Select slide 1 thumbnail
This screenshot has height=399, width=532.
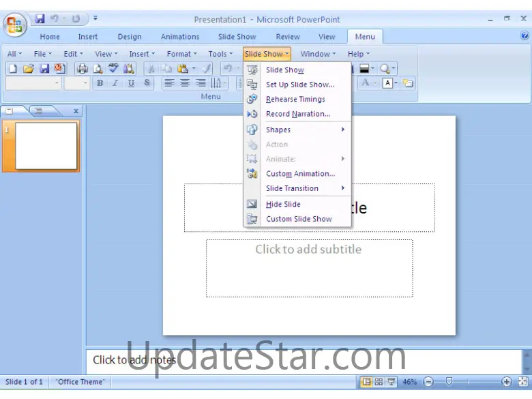pos(46,146)
